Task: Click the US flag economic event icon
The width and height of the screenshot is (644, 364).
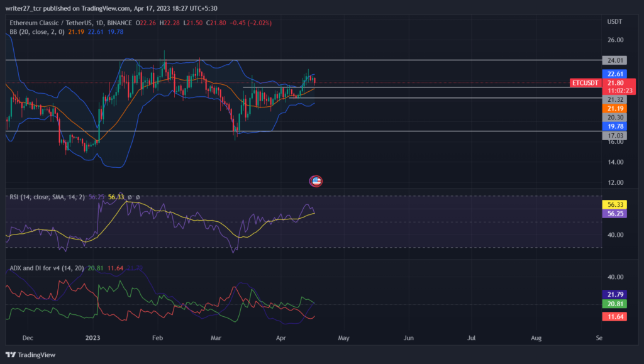Action: 316,181
